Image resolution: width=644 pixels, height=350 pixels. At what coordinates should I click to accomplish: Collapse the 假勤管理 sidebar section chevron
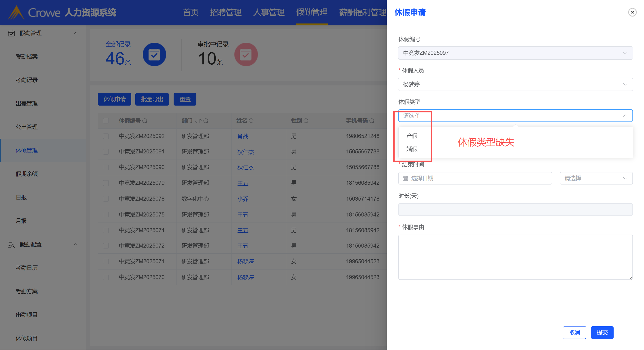point(76,33)
